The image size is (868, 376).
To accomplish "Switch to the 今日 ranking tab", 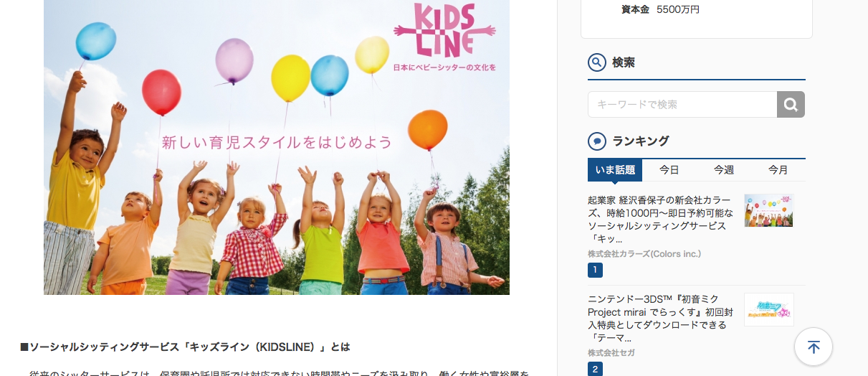I will click(669, 170).
